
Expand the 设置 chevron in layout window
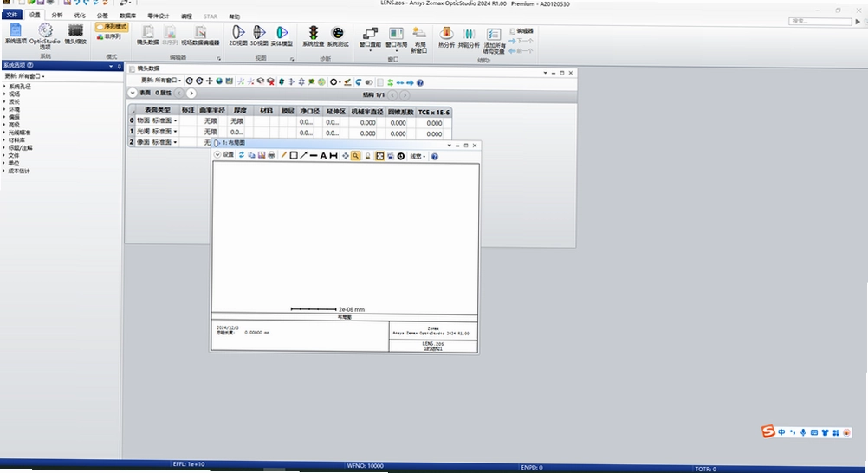point(217,154)
